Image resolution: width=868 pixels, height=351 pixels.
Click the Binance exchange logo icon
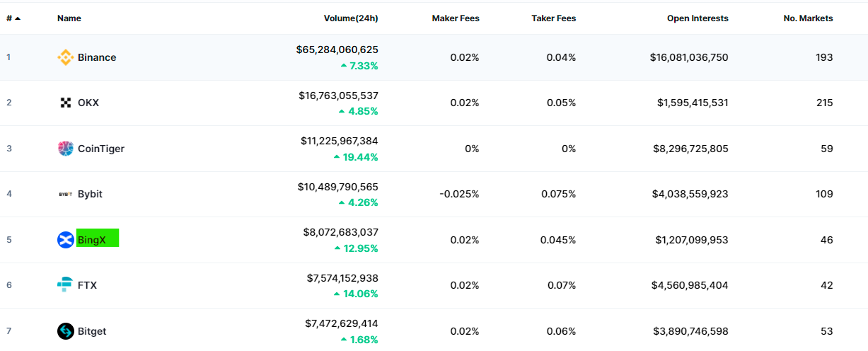(66, 57)
